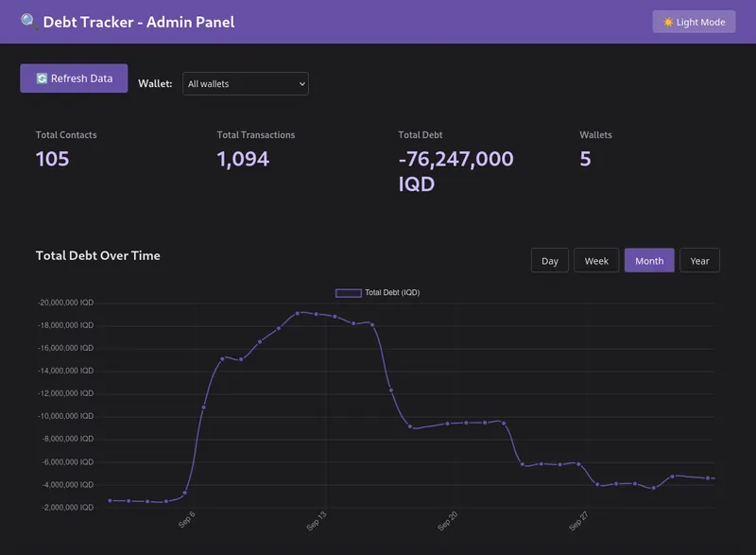Click the sun icon in Light Mode

coord(668,22)
